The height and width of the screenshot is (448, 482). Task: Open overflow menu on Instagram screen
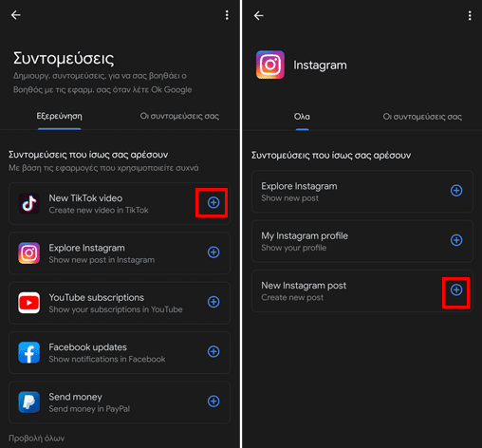(x=470, y=15)
